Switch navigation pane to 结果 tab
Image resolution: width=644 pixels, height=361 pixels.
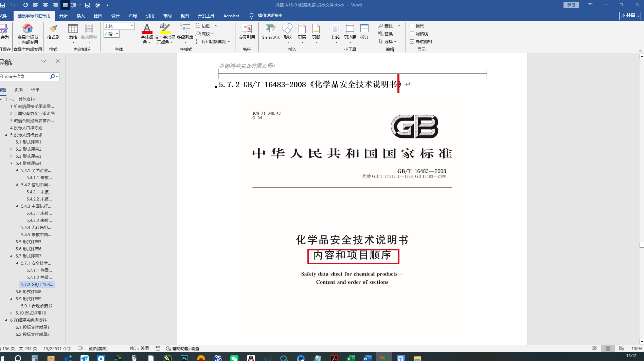click(35, 90)
